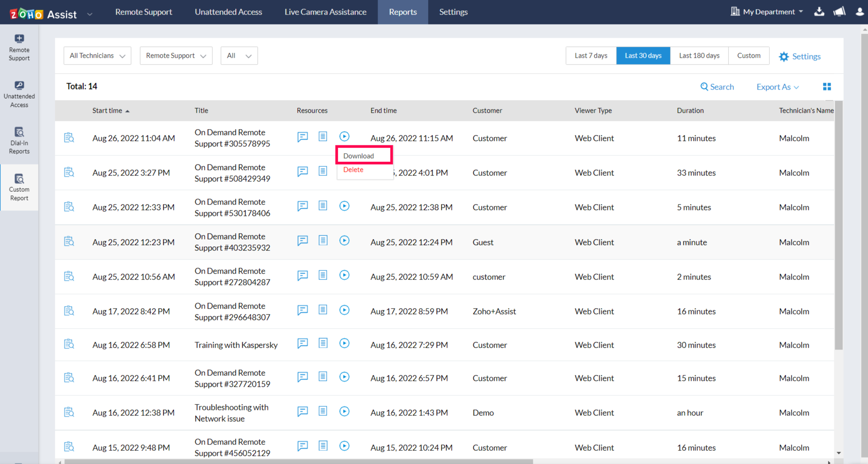Play recording of Troubleshooting with Network issue
Screen dimensions: 868x464
(345, 411)
